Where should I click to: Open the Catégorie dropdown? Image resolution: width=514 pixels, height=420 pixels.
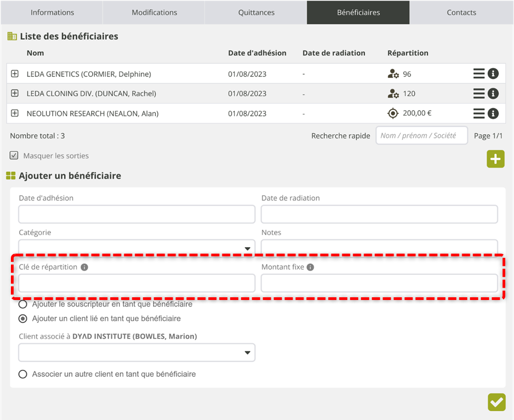137,248
